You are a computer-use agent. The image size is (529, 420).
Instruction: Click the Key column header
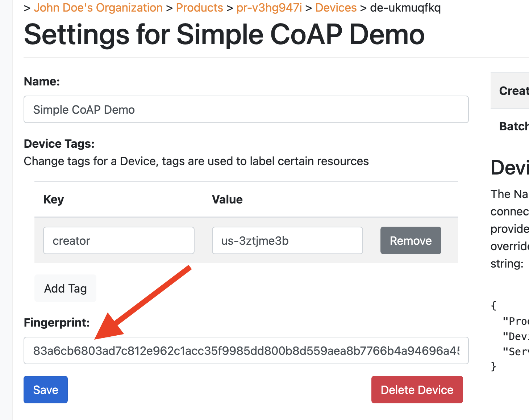(x=54, y=199)
